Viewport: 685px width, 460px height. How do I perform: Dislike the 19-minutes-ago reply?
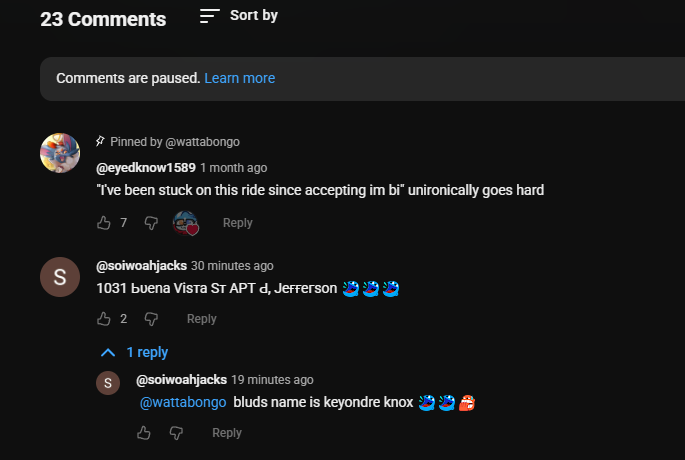pyautogui.click(x=176, y=433)
